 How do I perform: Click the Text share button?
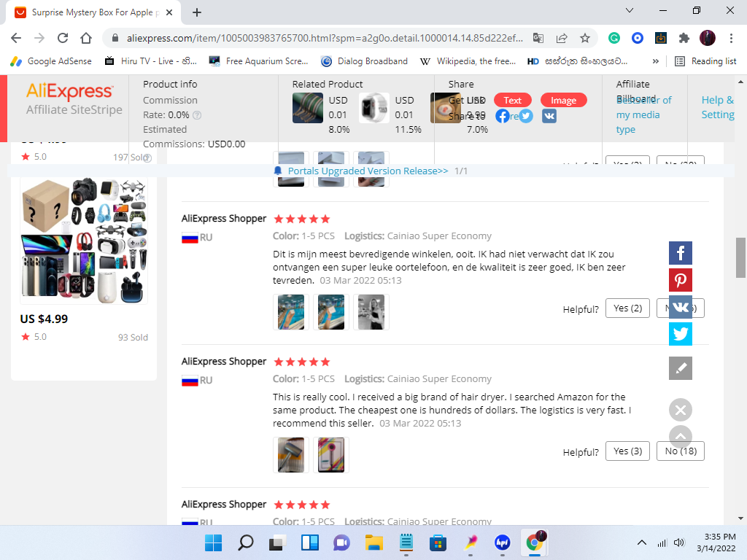point(513,100)
